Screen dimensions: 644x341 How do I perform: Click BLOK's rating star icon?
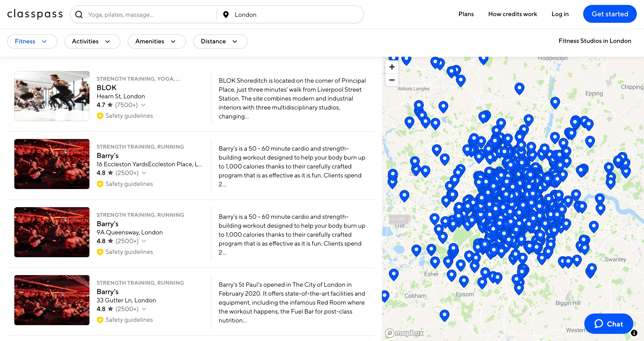110,105
